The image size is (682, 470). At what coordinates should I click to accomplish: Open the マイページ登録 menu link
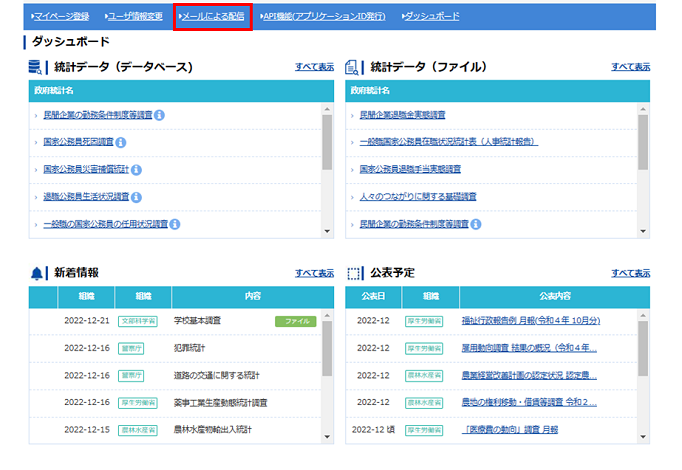coord(60,17)
